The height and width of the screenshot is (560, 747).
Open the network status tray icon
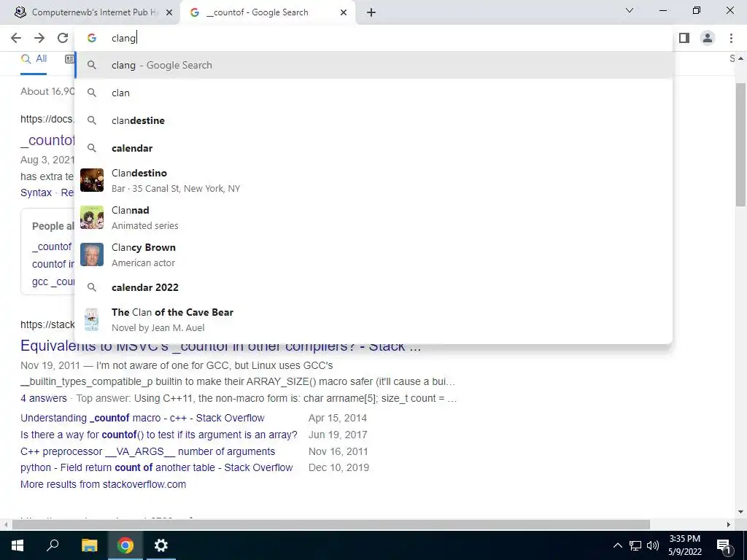635,545
